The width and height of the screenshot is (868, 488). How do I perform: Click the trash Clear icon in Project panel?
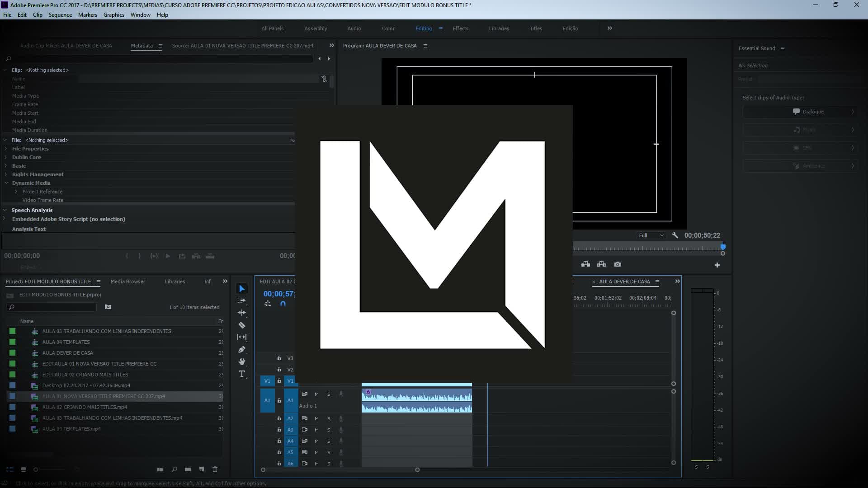215,469
